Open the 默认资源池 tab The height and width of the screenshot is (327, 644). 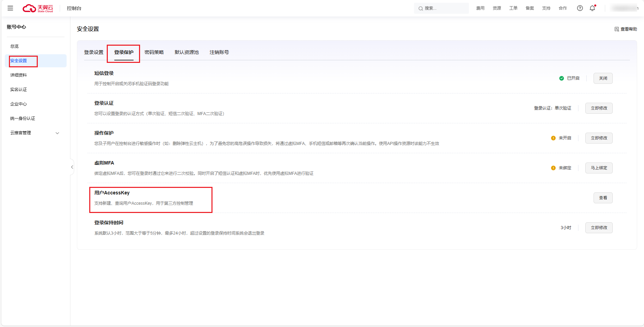[x=186, y=52]
